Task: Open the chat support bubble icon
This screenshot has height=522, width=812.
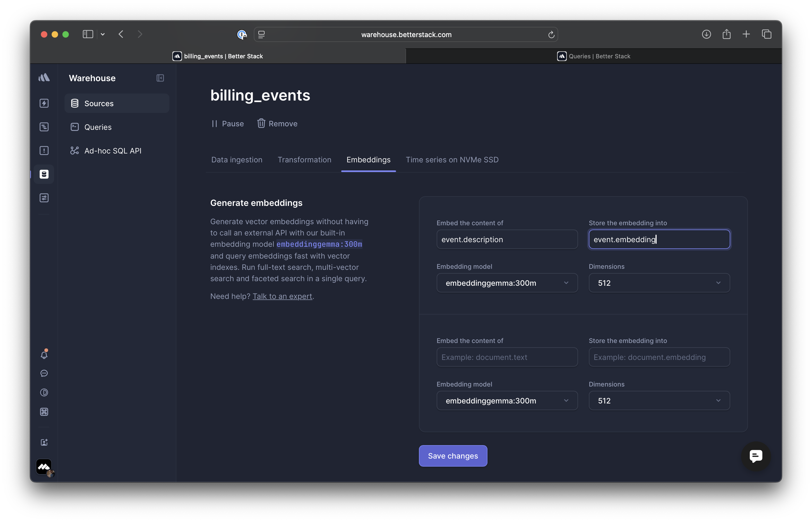Action: pos(756,456)
